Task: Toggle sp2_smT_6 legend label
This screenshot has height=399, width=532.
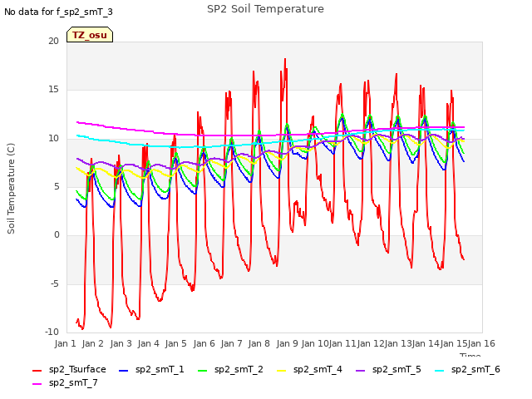Action: (475, 369)
